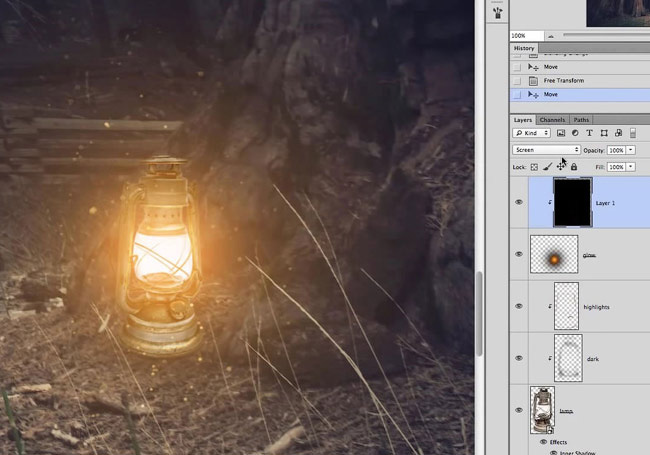Open the Kind filter type dropdown

coord(531,133)
